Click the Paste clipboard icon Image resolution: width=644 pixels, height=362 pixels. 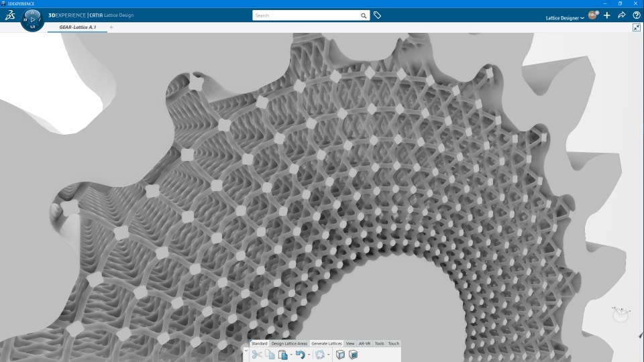[x=282, y=355]
